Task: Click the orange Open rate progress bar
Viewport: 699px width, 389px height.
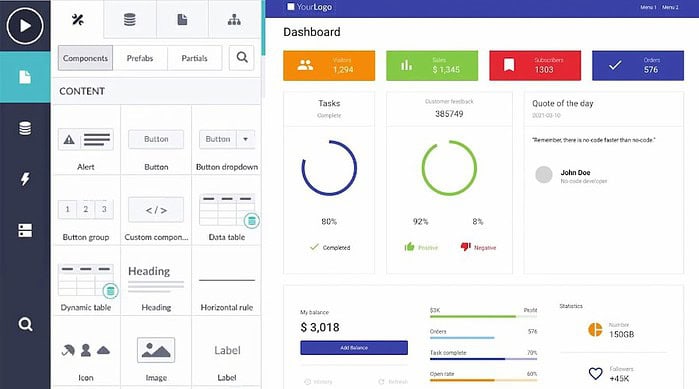Action: coord(483,380)
